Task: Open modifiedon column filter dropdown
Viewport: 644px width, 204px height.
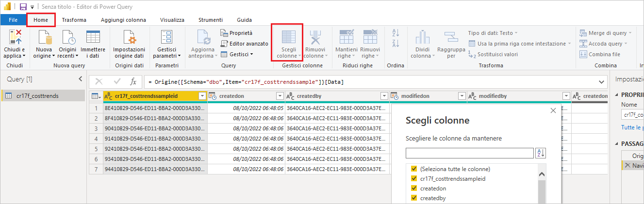Action: pos(462,96)
